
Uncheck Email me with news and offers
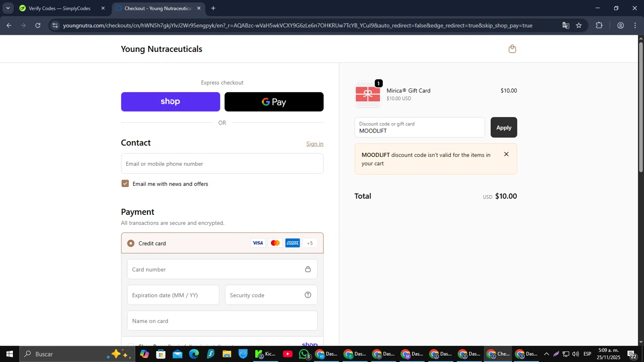pyautogui.click(x=125, y=184)
